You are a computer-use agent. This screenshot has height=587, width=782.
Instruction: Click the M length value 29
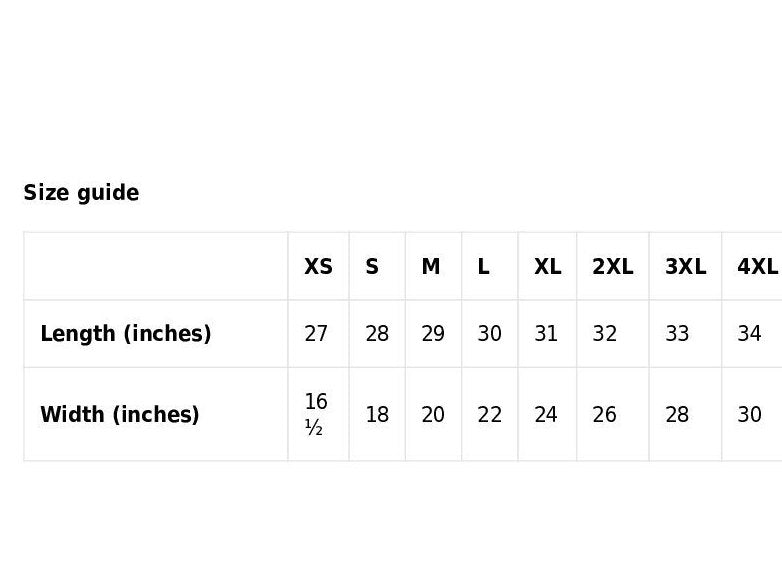[433, 334]
